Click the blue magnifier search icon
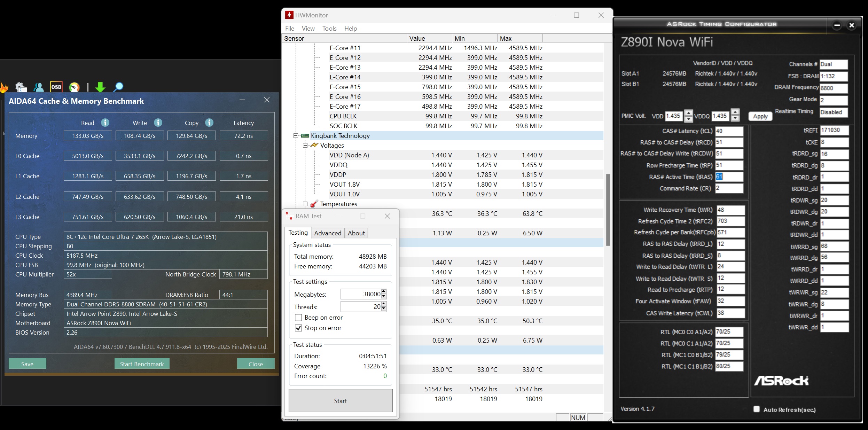868x430 pixels. tap(118, 87)
